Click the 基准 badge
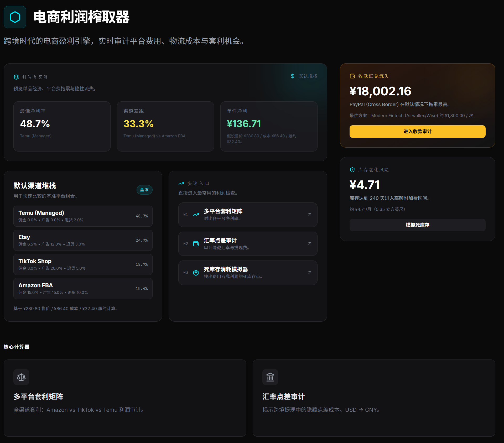504x443 pixels. tap(144, 190)
